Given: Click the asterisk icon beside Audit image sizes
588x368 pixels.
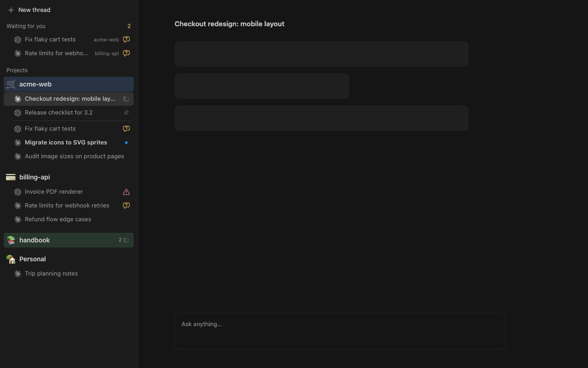Looking at the screenshot, I should pyautogui.click(x=17, y=156).
